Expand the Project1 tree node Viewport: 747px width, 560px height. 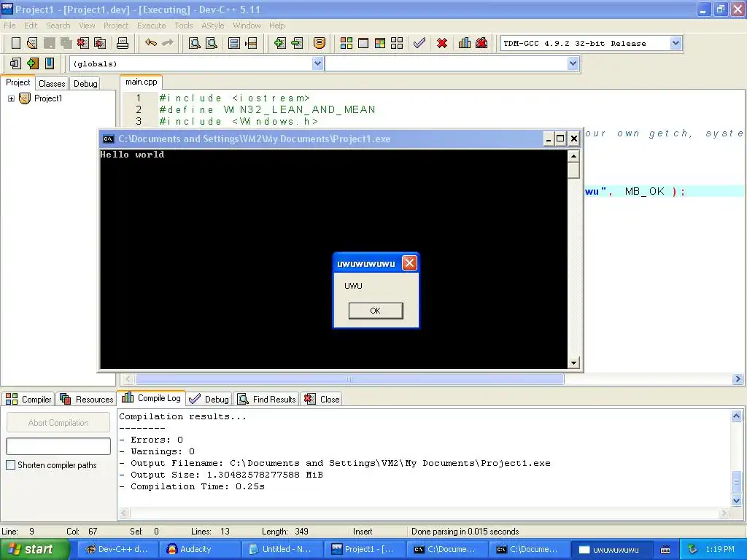[11, 98]
